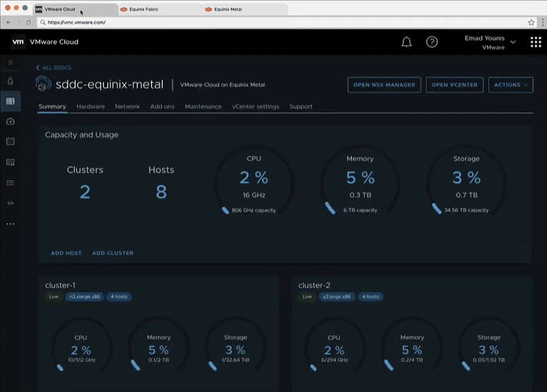
Task: Open the ACTIONS dropdown
Action: (x=511, y=85)
